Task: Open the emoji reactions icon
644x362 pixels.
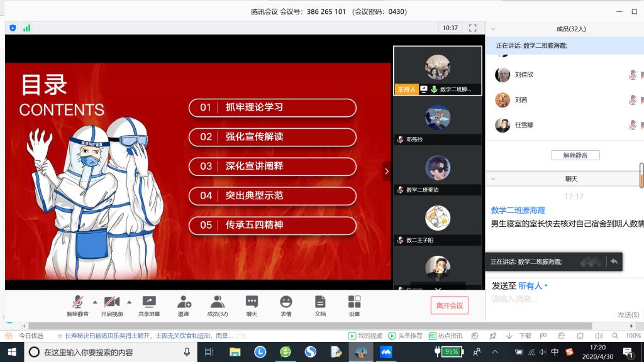Action: click(286, 302)
